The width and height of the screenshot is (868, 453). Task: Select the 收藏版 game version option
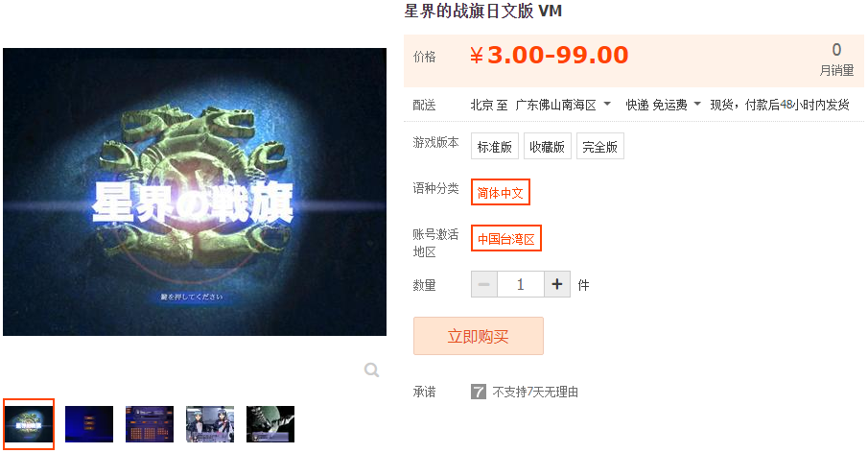pyautogui.click(x=547, y=146)
